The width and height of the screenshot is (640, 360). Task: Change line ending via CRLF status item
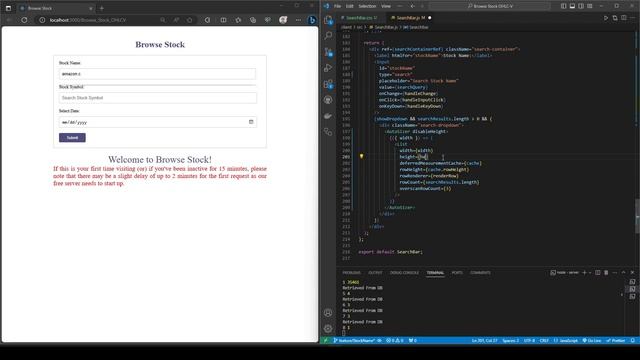point(544,340)
